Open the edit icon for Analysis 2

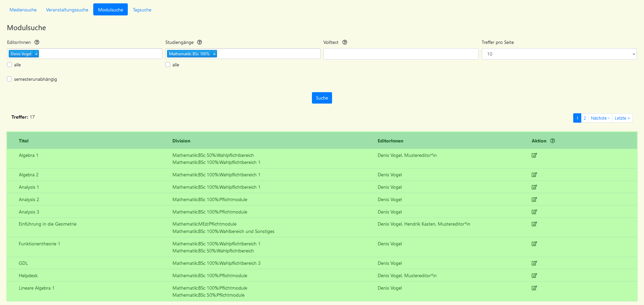[x=534, y=199]
